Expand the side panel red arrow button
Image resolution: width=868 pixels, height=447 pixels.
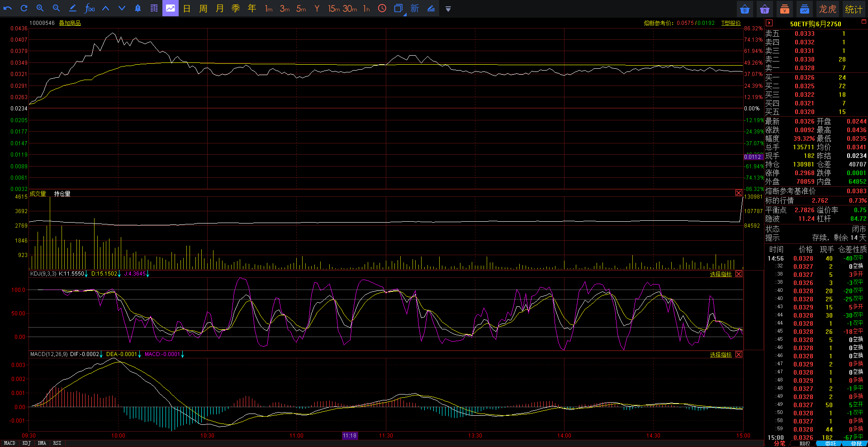(x=769, y=23)
